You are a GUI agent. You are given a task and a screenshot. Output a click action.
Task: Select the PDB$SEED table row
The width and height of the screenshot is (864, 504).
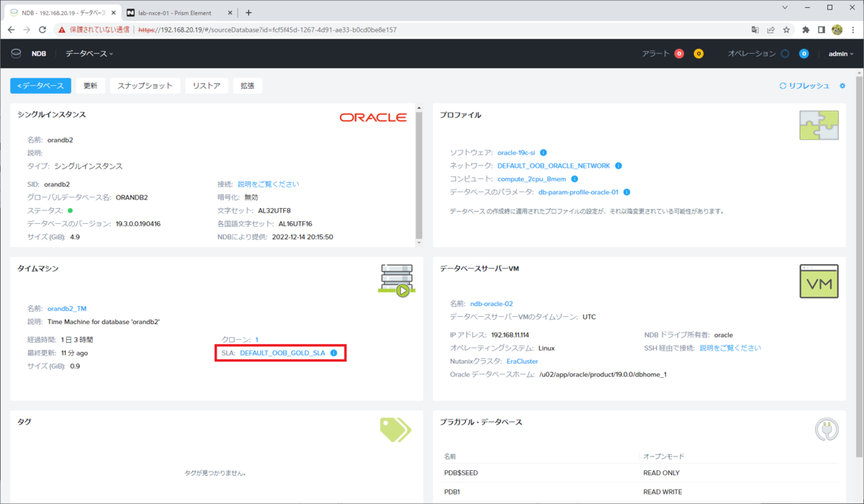639,473
